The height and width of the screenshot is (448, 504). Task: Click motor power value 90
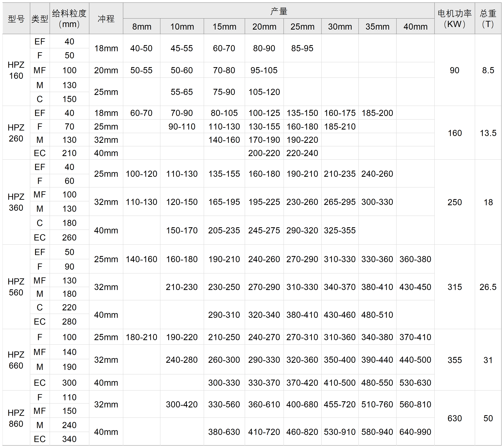pos(454,70)
